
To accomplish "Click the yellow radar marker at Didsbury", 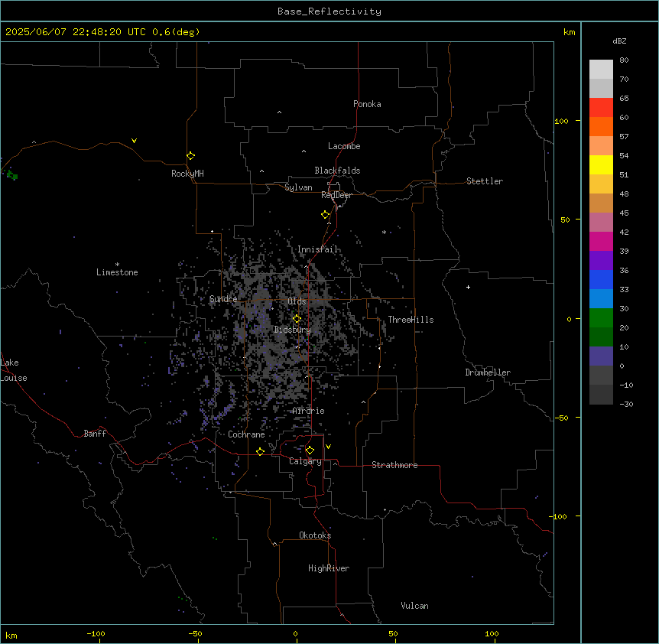I will tap(297, 319).
